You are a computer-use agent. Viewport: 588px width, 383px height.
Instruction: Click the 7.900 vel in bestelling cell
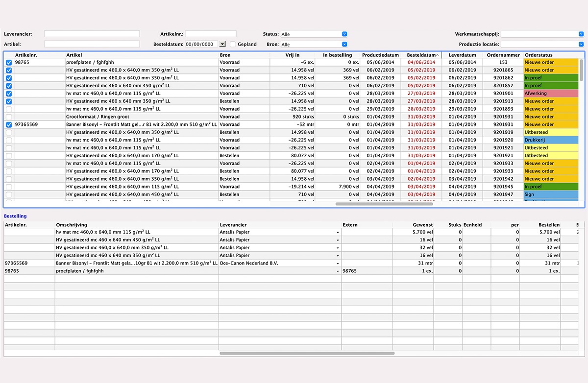(338, 187)
